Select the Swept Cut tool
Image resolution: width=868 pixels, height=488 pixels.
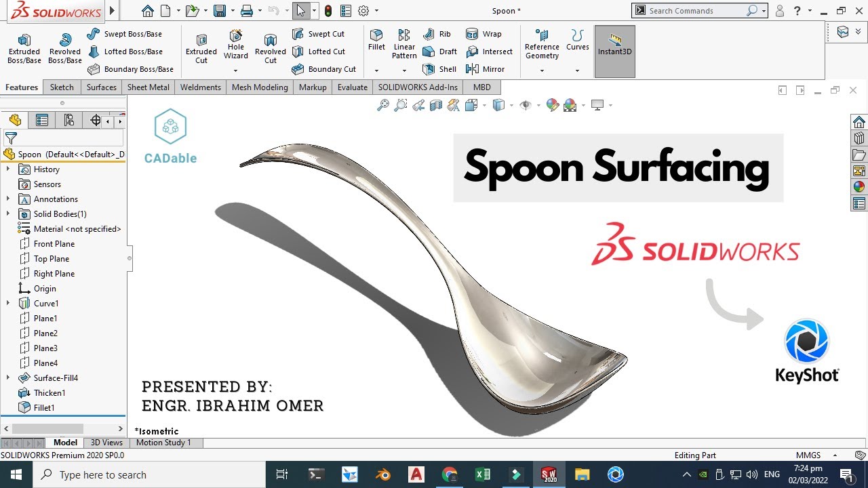(319, 34)
